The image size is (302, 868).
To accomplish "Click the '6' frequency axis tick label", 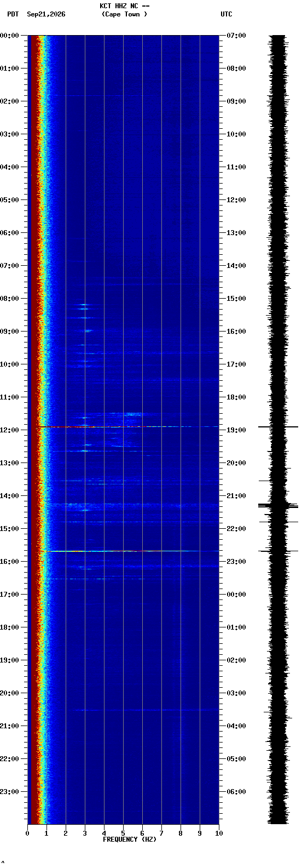I will click(142, 833).
